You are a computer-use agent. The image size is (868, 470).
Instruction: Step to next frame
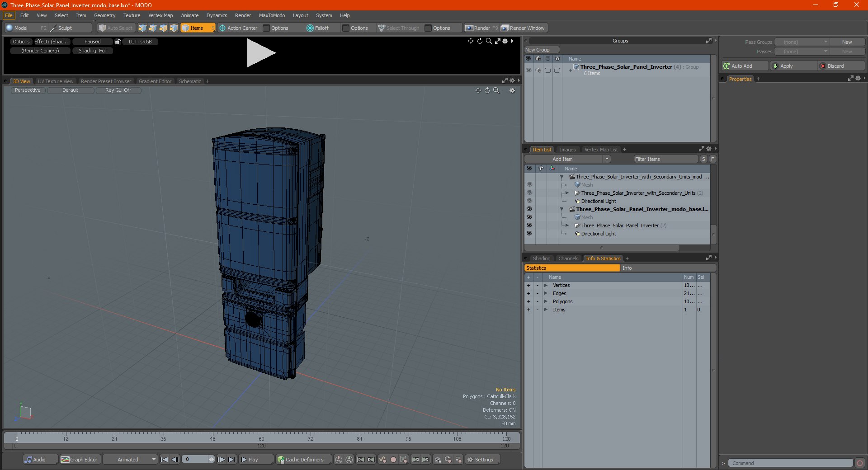pos(221,460)
